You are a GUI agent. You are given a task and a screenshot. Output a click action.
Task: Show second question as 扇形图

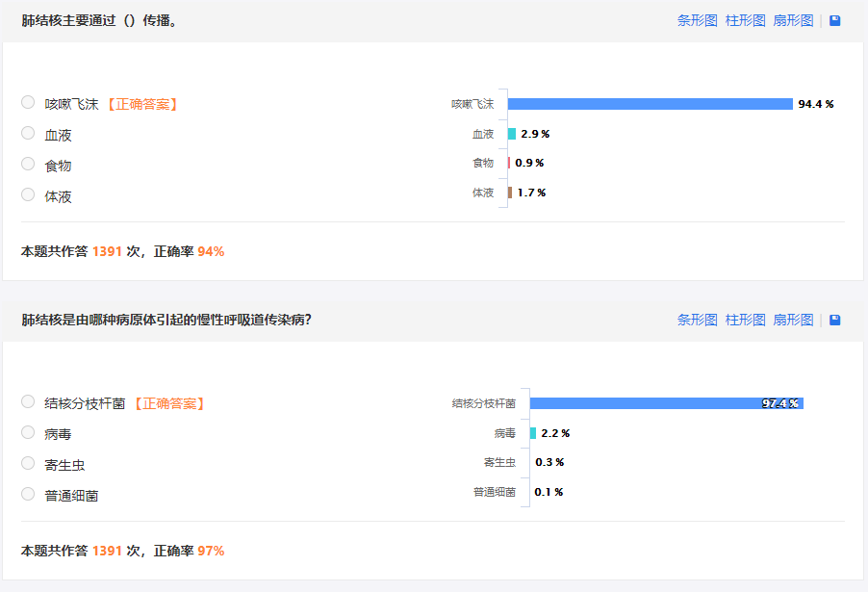(793, 320)
